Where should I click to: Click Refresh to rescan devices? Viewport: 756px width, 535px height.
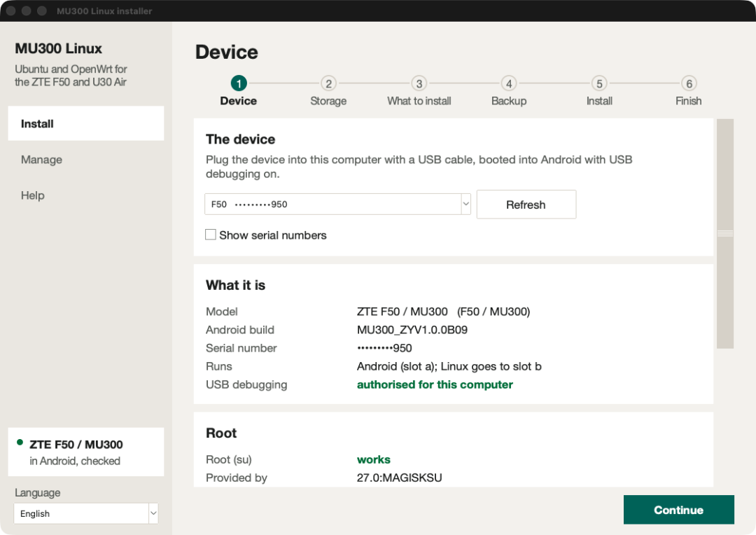pyautogui.click(x=526, y=204)
